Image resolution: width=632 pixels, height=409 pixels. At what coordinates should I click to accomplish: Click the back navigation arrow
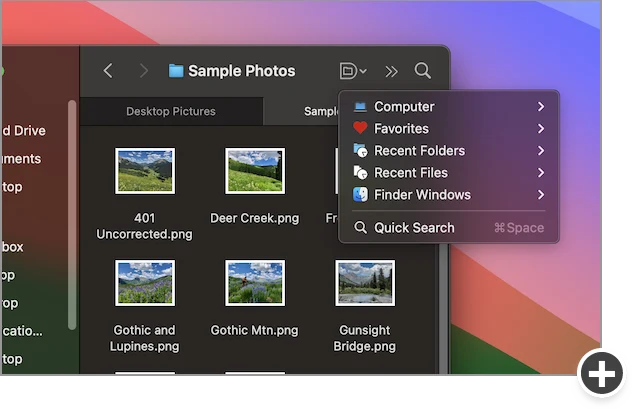[x=108, y=71]
